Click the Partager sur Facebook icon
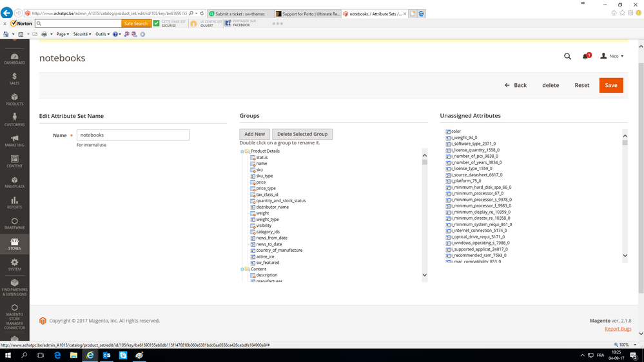644x362 pixels. tap(228, 23)
